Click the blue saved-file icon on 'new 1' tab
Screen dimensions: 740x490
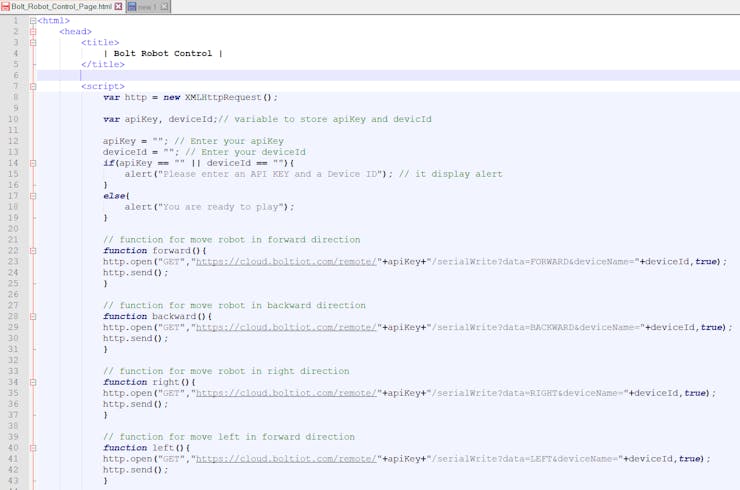click(132, 7)
